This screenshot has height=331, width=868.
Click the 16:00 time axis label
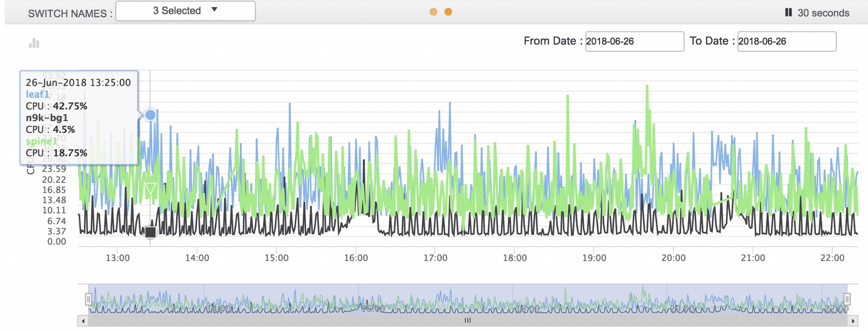[x=356, y=258]
